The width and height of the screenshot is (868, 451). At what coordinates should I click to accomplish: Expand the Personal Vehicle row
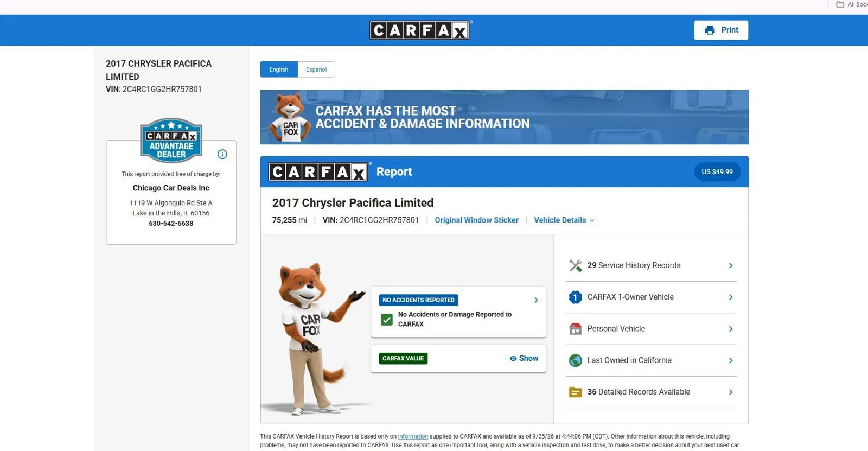coord(651,329)
